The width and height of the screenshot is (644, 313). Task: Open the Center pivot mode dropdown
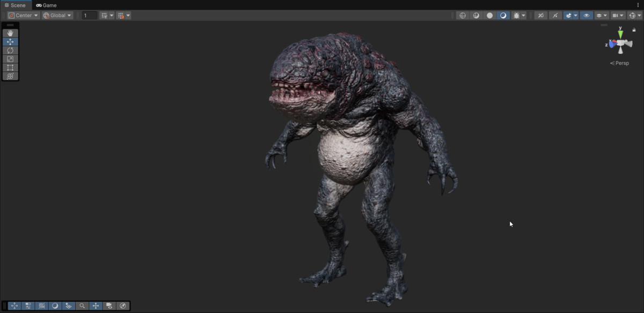pyautogui.click(x=23, y=16)
